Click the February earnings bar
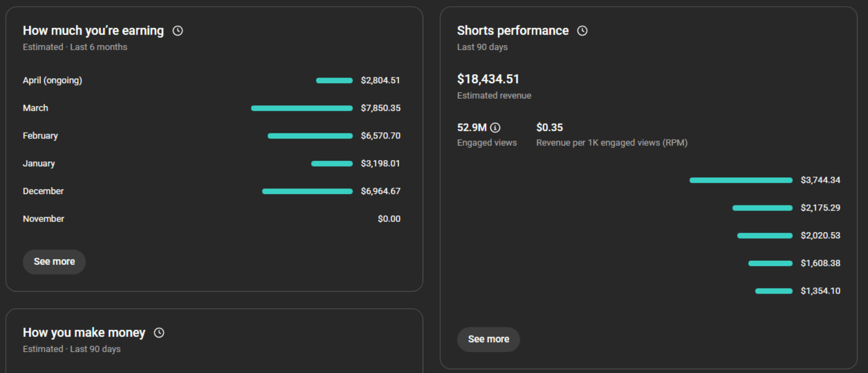Screen dimensions: 868x373 [310, 136]
